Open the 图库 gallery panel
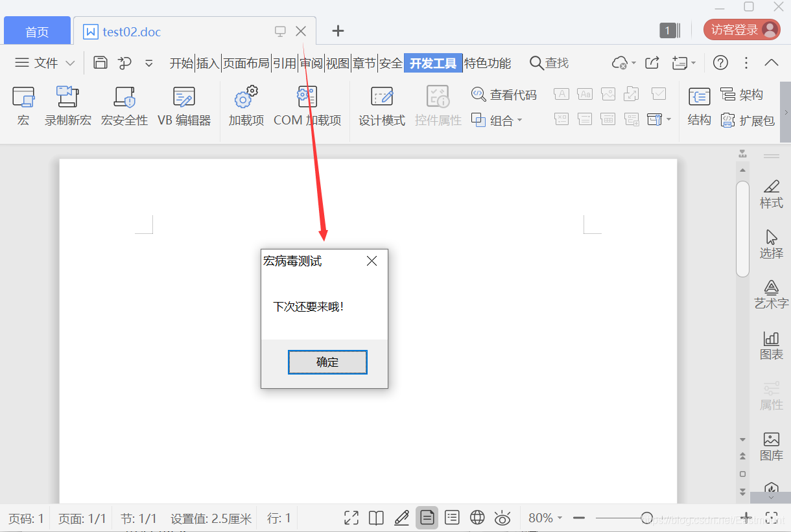The height and width of the screenshot is (532, 791). pyautogui.click(x=772, y=446)
